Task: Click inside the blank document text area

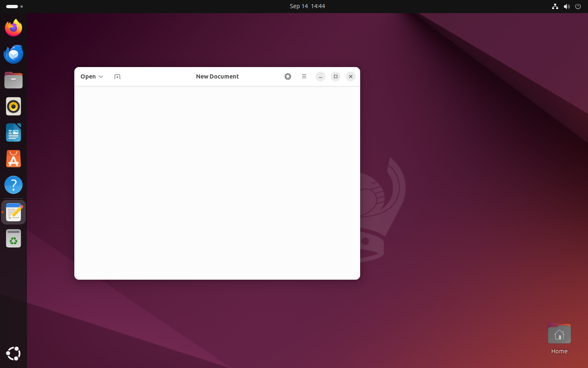Action: coord(217,182)
